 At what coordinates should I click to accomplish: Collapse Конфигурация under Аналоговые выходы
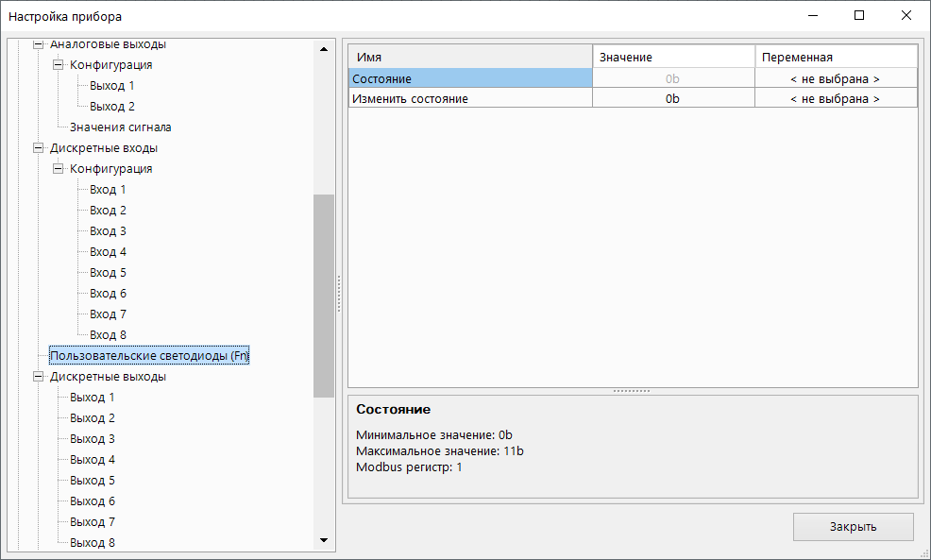(x=59, y=65)
